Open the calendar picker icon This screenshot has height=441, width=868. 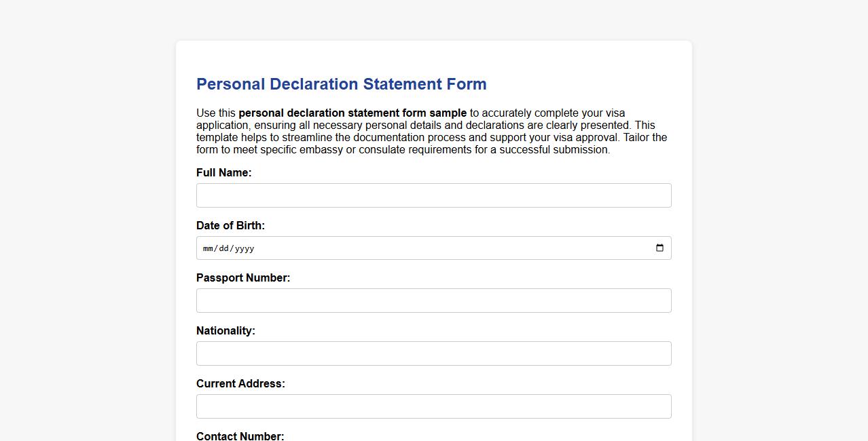pyautogui.click(x=659, y=248)
